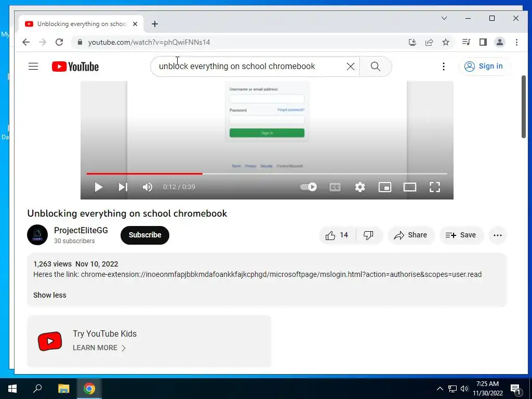Click the YouTube Kids logo icon

click(50, 341)
